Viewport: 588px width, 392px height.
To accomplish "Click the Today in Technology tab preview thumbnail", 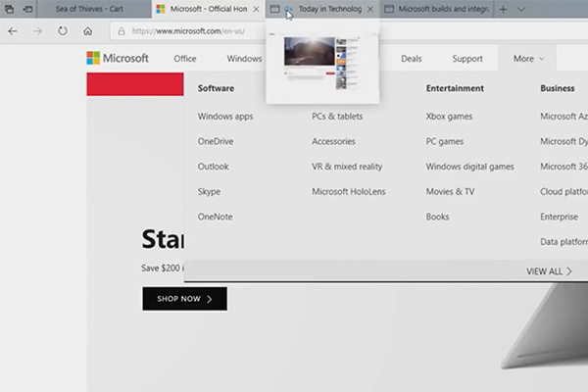I will [x=322, y=63].
